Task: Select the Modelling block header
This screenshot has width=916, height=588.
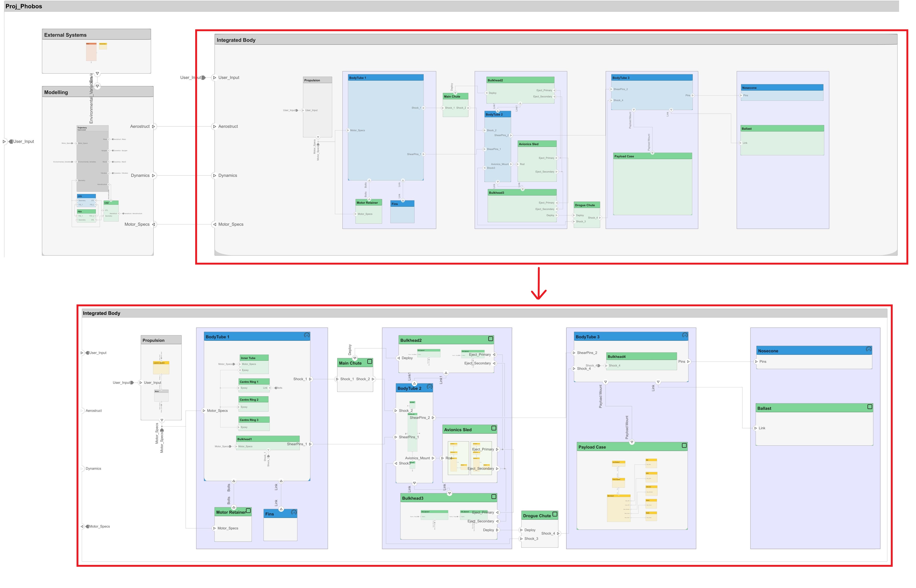Action: click(98, 92)
